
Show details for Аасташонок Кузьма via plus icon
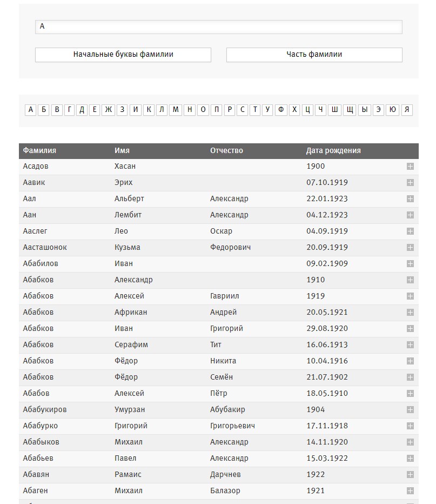[x=410, y=247]
